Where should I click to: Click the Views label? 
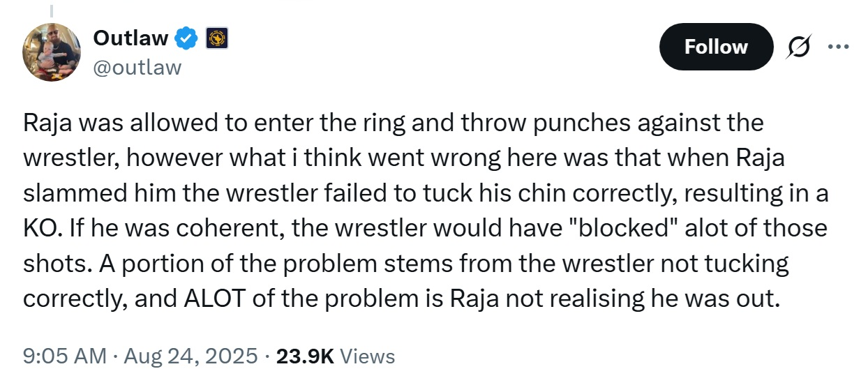[x=368, y=356]
